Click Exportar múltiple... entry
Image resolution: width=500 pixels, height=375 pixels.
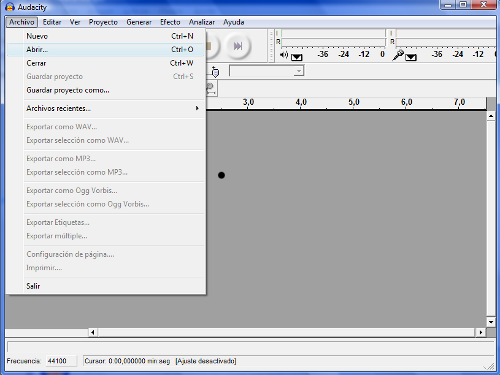coord(106,236)
